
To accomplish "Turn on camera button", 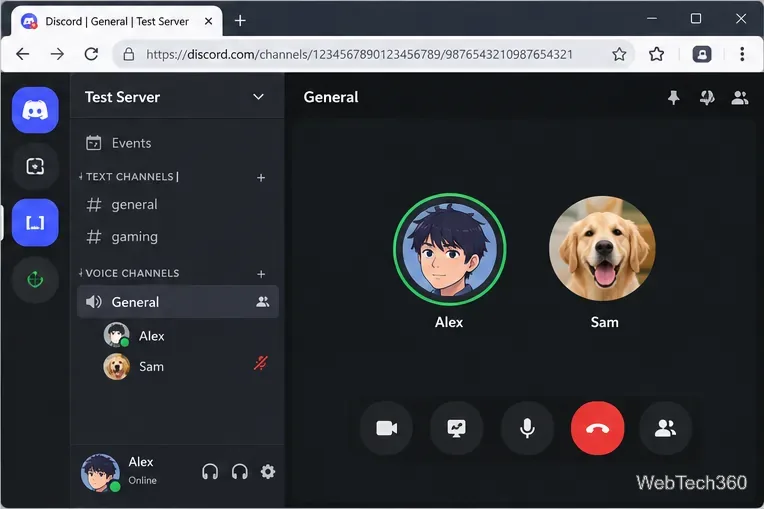I will pyautogui.click(x=386, y=428).
